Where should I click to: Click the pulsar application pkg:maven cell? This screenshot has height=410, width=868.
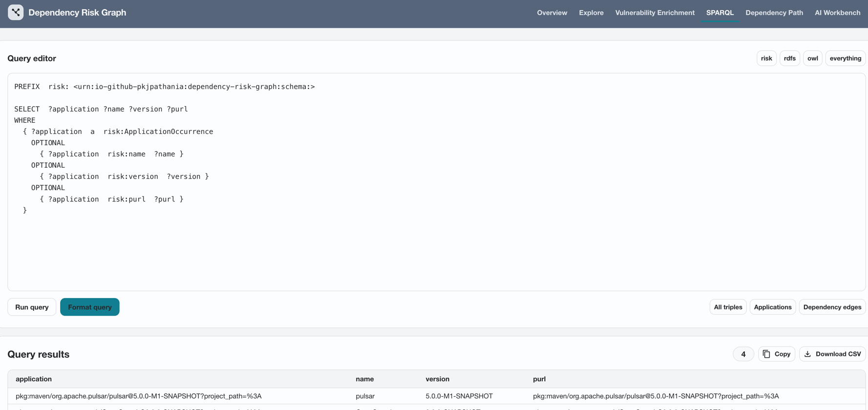[x=139, y=396]
